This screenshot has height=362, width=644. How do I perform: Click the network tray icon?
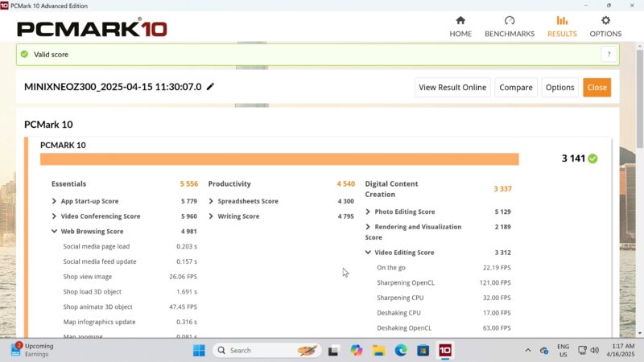click(x=582, y=350)
